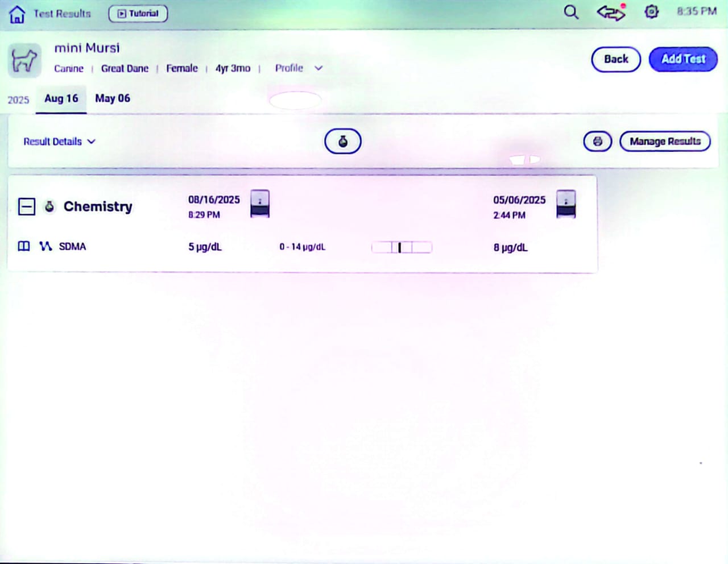Open SDMA reference book icon
Viewport: 728px width, 564px height.
(24, 246)
